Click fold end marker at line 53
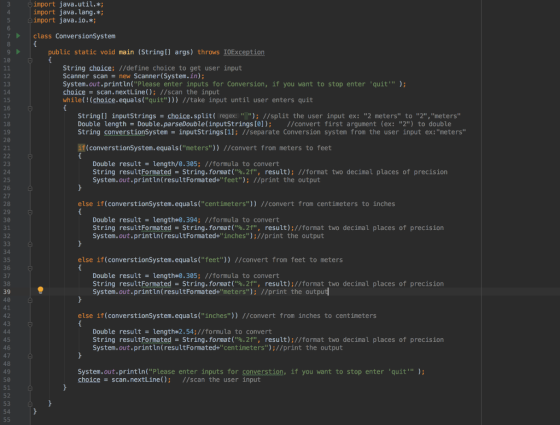This screenshot has width=560, height=425. pyautogui.click(x=30, y=404)
